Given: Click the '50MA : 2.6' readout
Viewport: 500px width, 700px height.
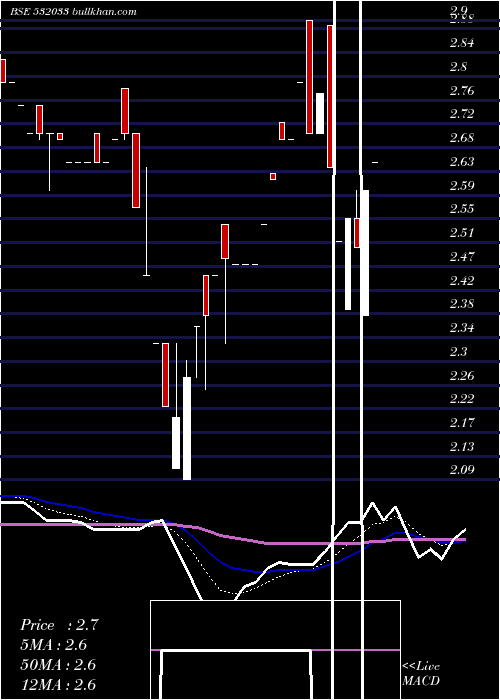Looking at the screenshot, I should click(58, 665).
